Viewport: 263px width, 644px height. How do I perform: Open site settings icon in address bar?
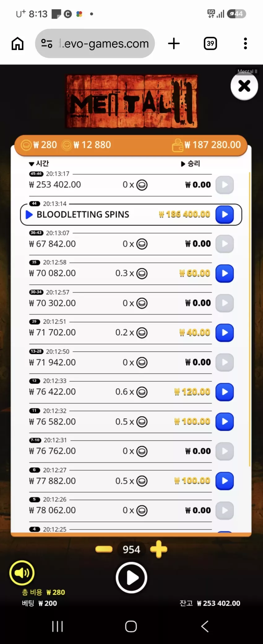[47, 43]
